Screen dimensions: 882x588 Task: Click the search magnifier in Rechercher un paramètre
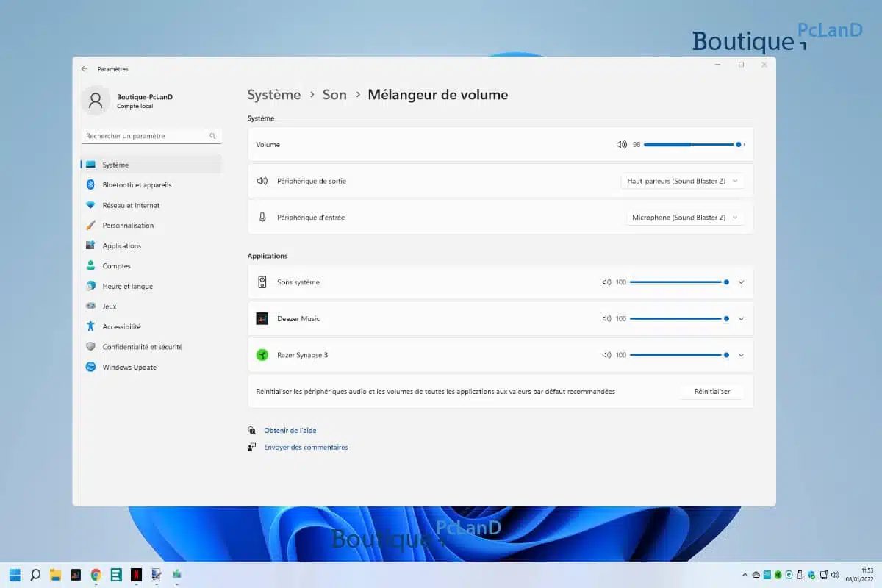212,136
